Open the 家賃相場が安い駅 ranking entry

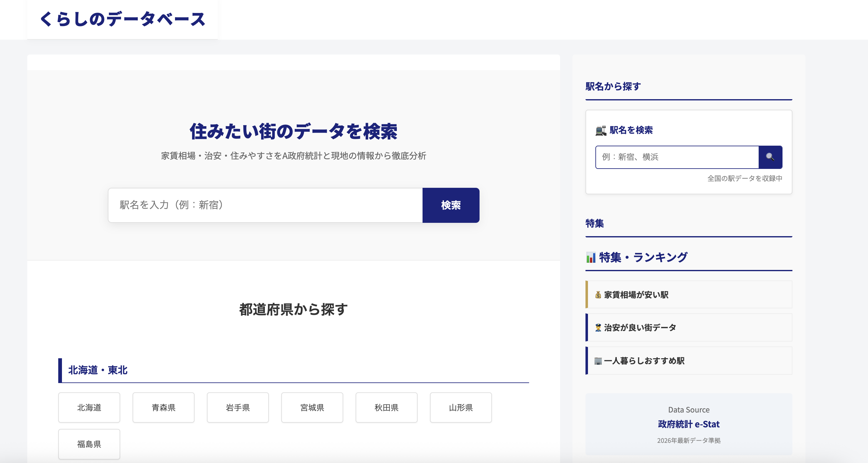689,294
